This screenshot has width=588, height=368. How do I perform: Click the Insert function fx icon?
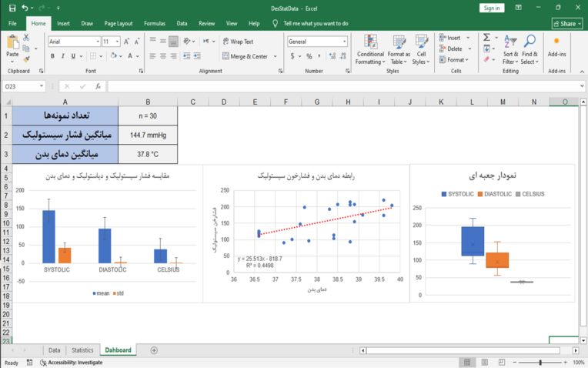pos(98,86)
